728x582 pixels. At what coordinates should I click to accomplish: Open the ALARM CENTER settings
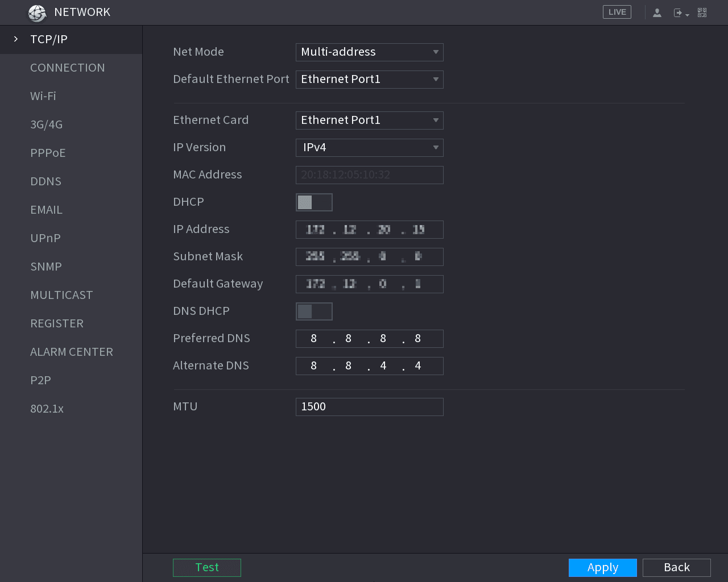tap(71, 352)
